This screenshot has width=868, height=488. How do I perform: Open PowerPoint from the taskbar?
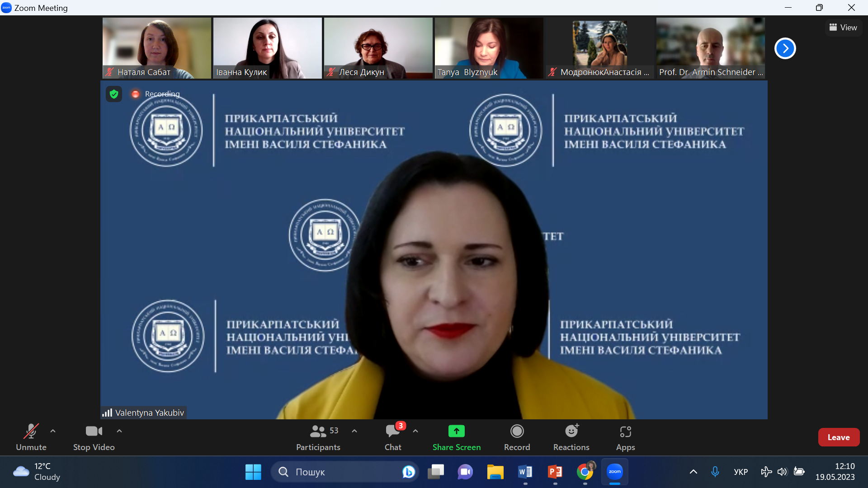pos(555,472)
